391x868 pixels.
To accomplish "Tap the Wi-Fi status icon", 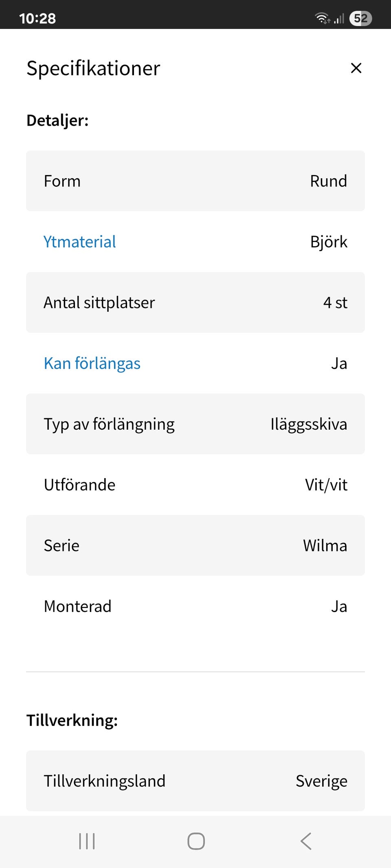I will tap(322, 18).
